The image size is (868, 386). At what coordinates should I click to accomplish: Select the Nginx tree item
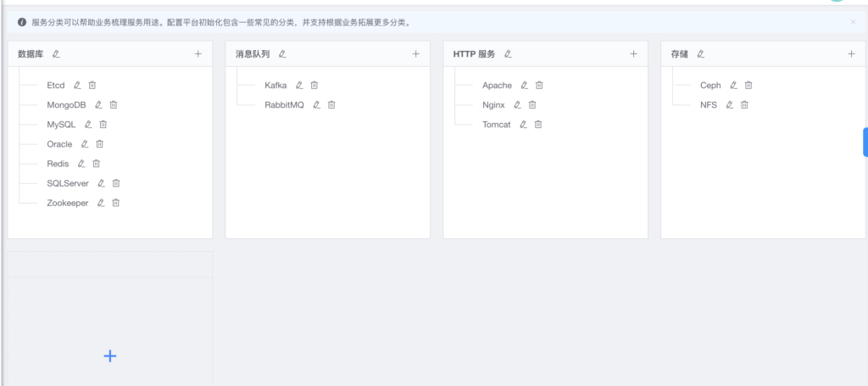tap(494, 104)
